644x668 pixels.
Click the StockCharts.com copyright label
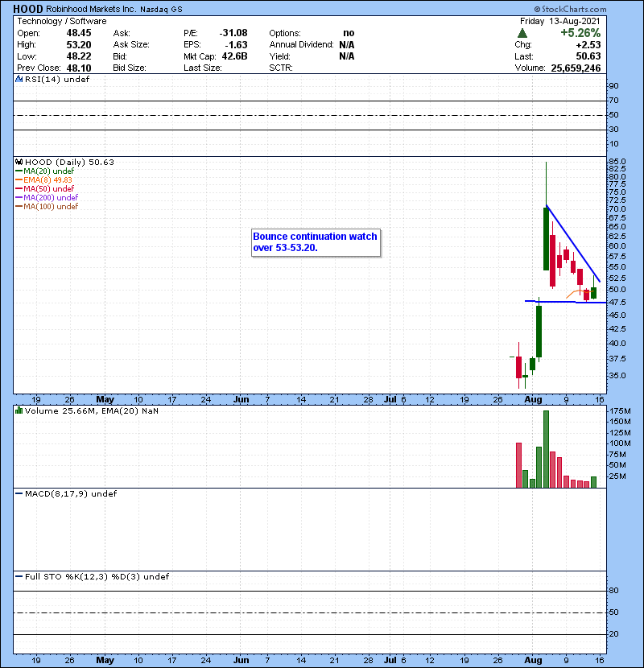(x=570, y=9)
